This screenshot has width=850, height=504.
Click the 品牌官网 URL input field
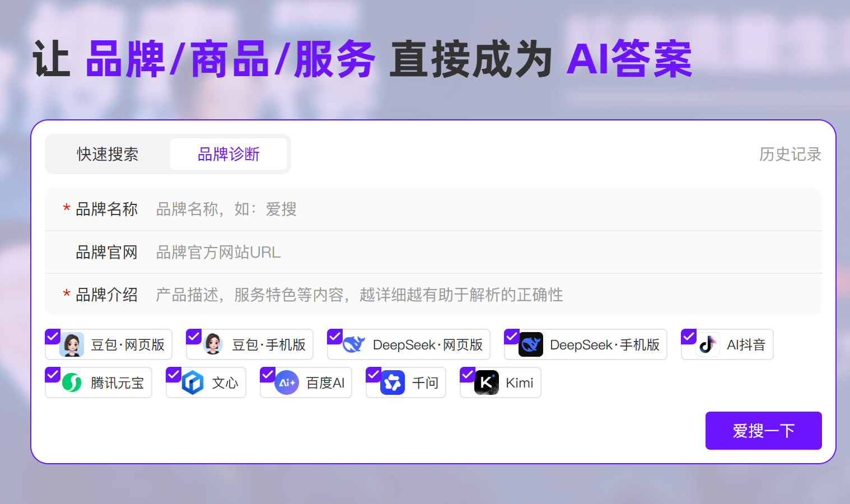(482, 253)
